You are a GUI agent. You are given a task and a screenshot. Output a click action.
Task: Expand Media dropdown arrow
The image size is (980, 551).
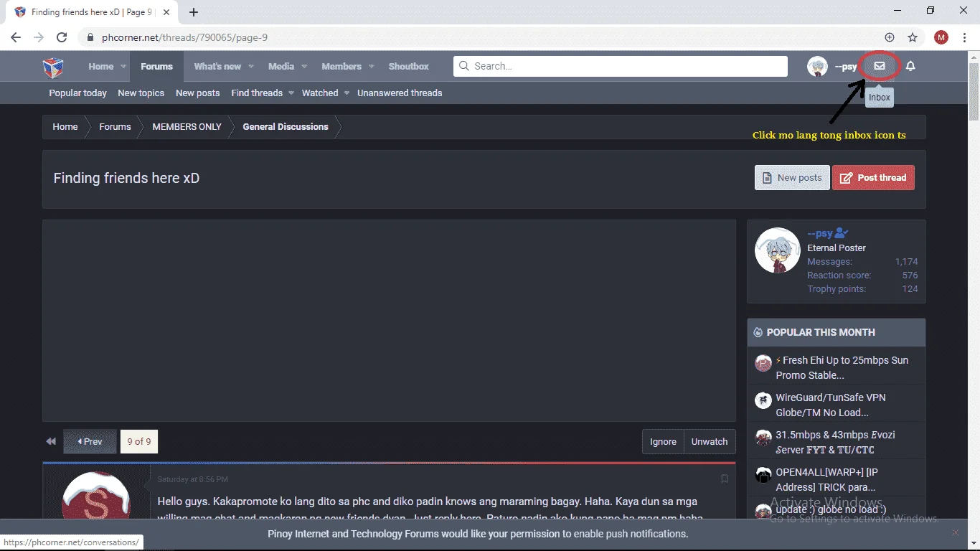(x=304, y=67)
